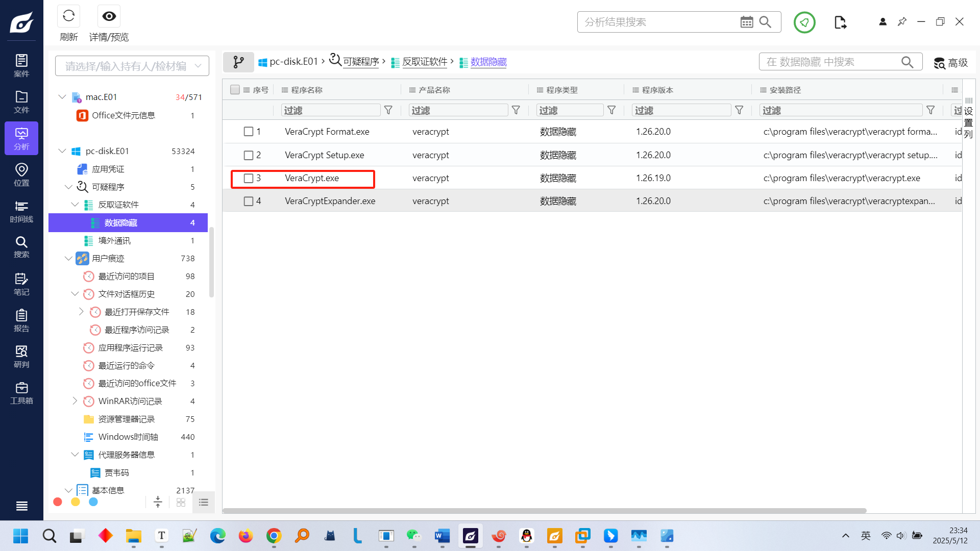Click the hamburger menu at sidebar bottom

[21, 506]
